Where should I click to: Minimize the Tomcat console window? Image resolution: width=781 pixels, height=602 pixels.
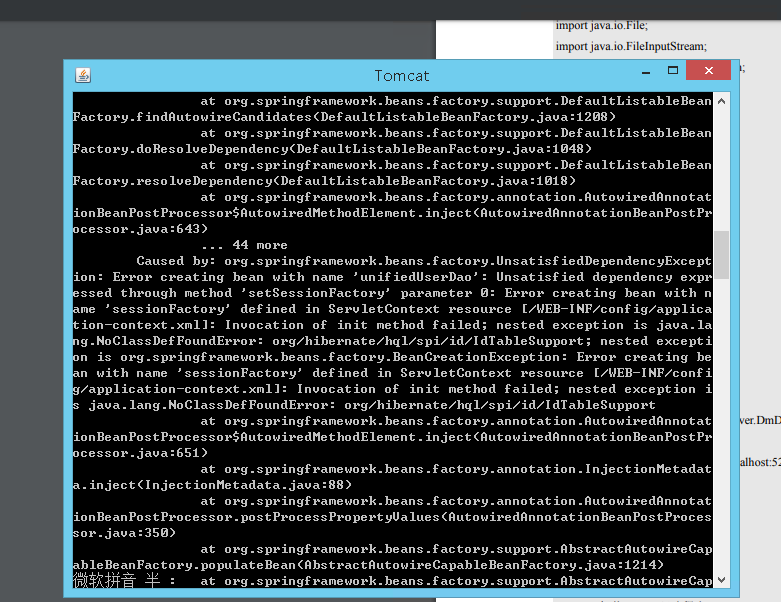point(646,71)
